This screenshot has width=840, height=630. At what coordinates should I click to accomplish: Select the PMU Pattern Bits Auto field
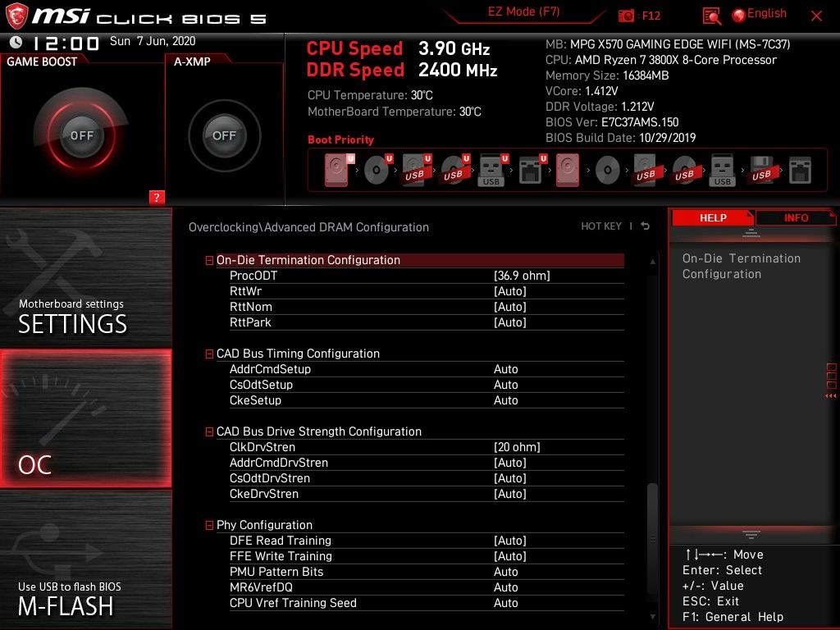point(505,571)
